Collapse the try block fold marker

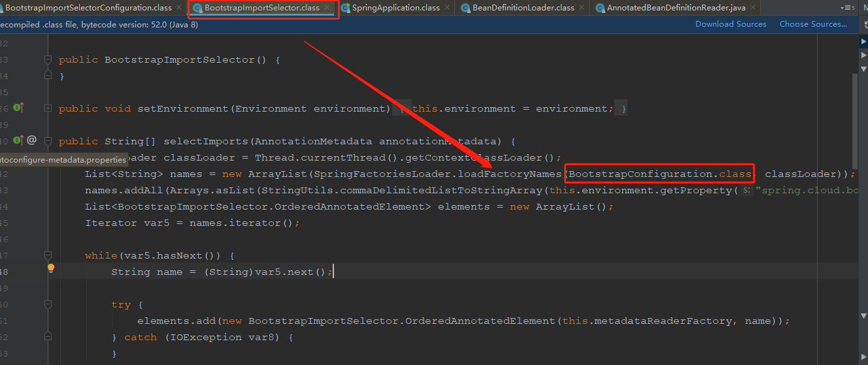[48, 304]
